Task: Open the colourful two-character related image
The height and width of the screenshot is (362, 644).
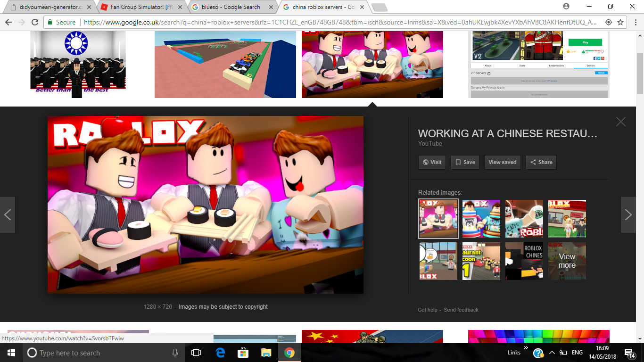Action: point(481,219)
